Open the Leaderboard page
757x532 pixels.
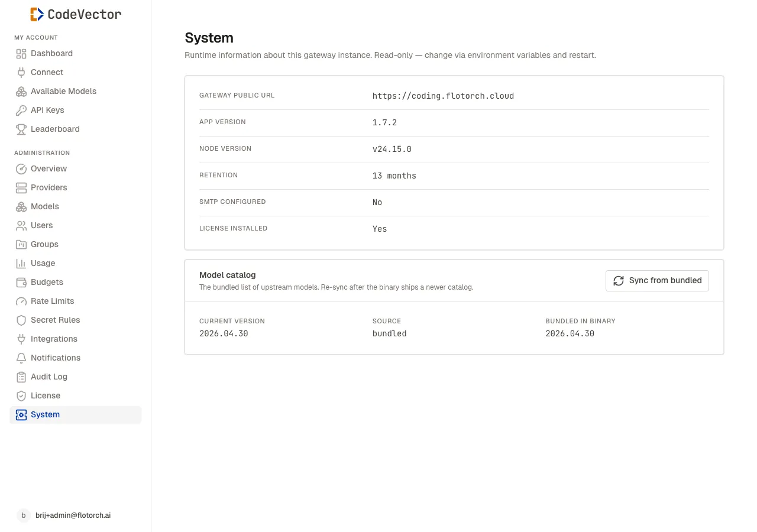(x=75, y=129)
